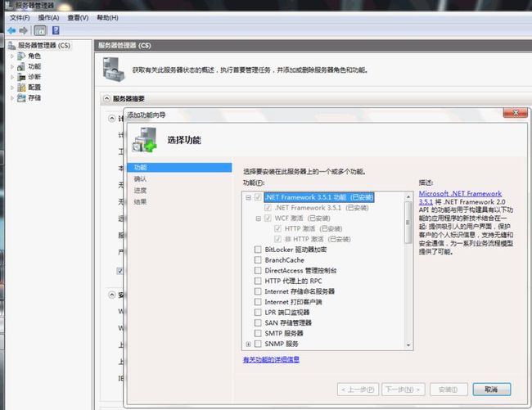Select the 进度 step in wizard sidebar
Image resolution: width=532 pixels, height=410 pixels.
[140, 191]
